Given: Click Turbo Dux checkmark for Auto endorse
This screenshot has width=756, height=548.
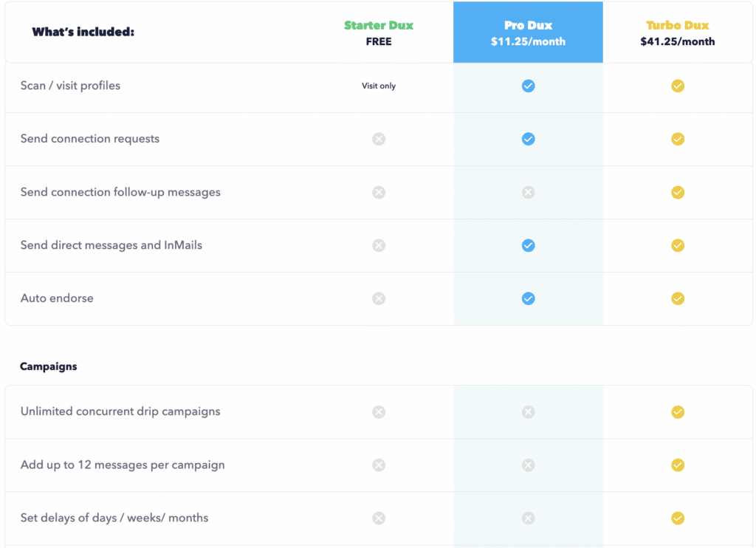Looking at the screenshot, I should pos(678,298).
